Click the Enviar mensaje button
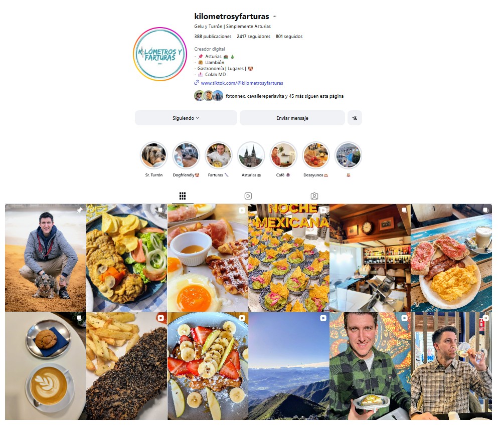 click(292, 118)
